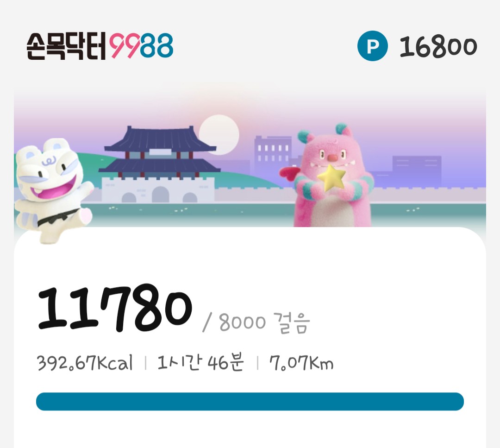The width and height of the screenshot is (500, 448).
Task: Tap the palace gate illustration
Action: coord(159,164)
